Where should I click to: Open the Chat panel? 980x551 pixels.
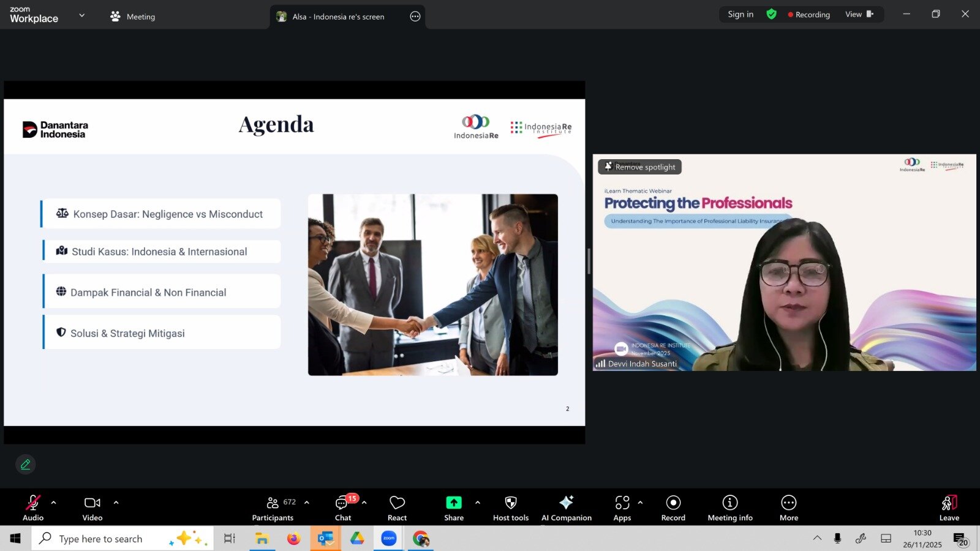pyautogui.click(x=343, y=508)
